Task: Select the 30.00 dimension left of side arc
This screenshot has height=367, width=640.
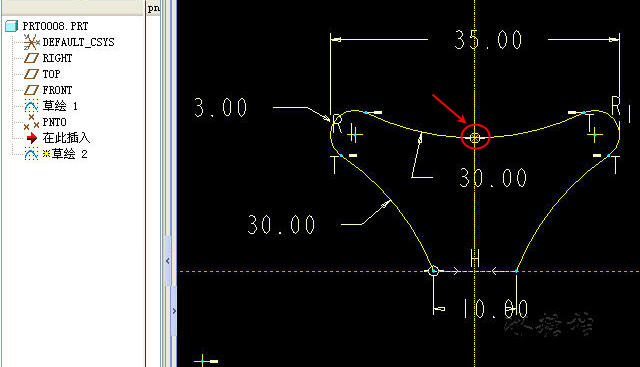Action: (281, 225)
